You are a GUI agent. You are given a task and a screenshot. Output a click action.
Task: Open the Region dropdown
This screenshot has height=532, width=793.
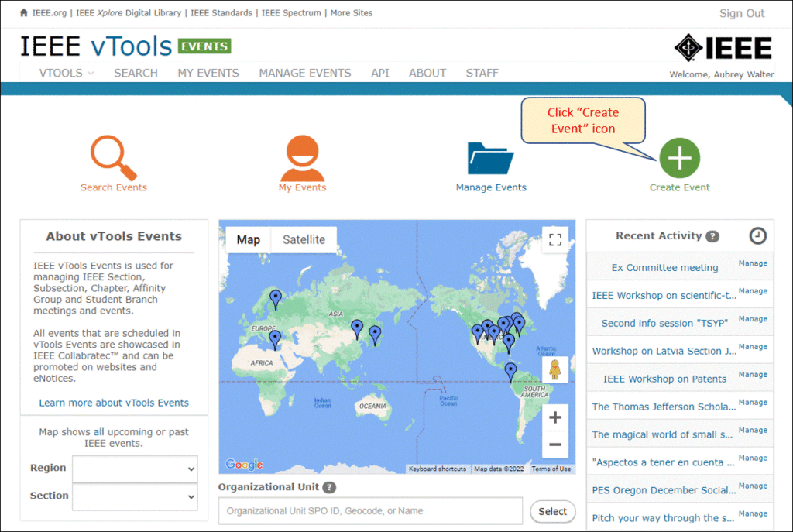(134, 469)
